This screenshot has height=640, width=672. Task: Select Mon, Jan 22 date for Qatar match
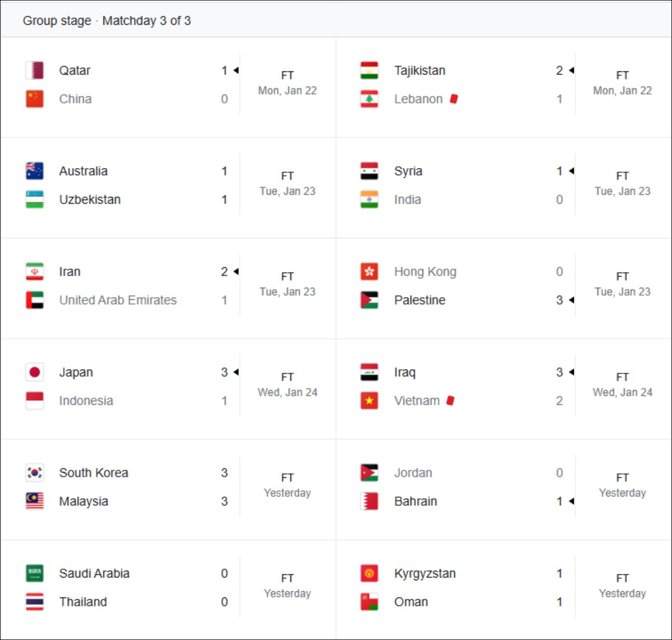coord(287,90)
